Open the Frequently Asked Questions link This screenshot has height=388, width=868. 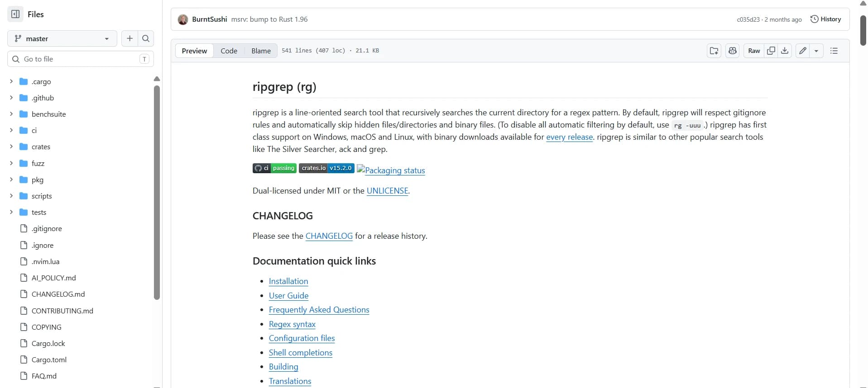319,310
